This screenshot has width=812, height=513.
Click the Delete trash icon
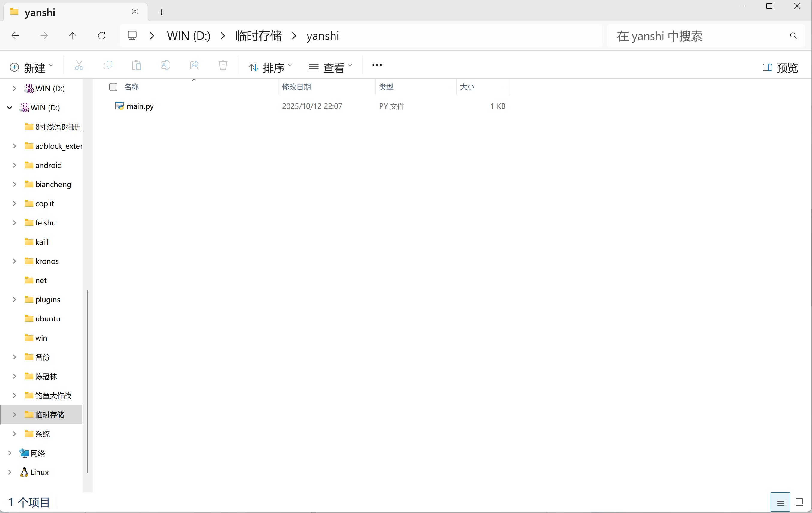click(x=223, y=65)
